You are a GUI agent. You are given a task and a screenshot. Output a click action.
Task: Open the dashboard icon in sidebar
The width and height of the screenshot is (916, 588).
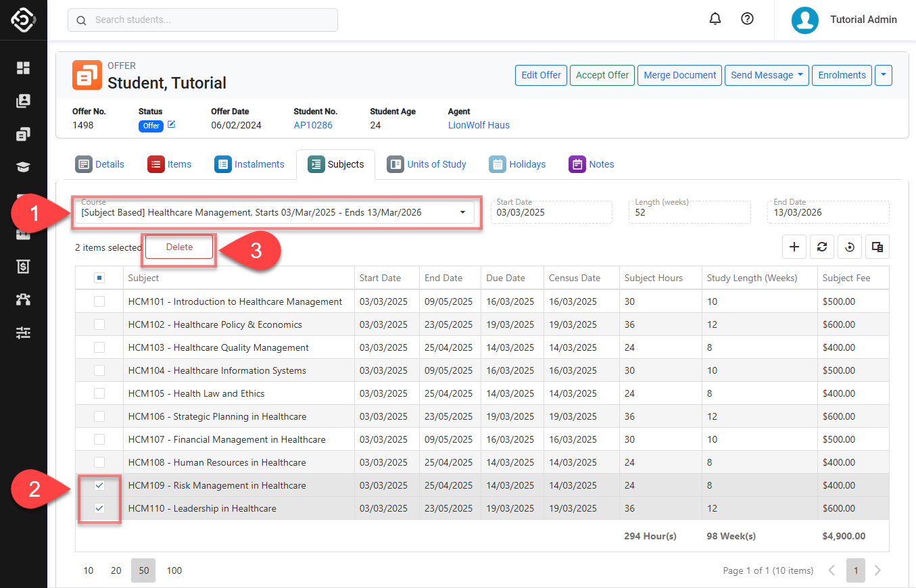click(x=24, y=68)
